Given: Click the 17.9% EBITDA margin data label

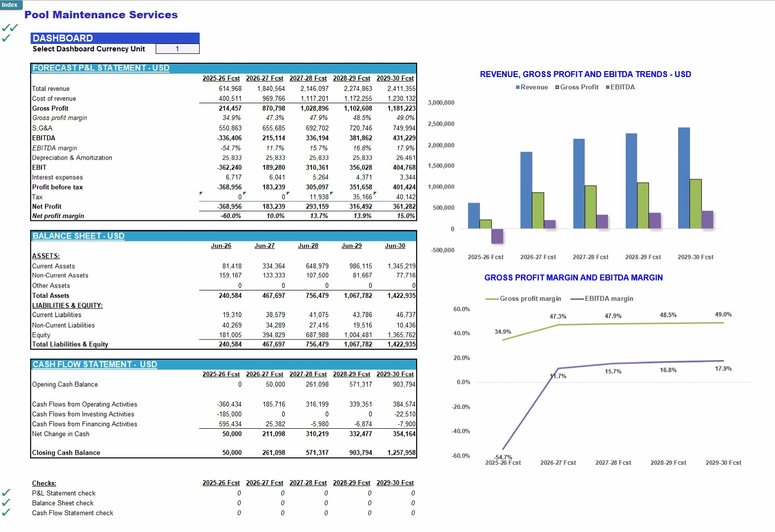Looking at the screenshot, I should [723, 369].
